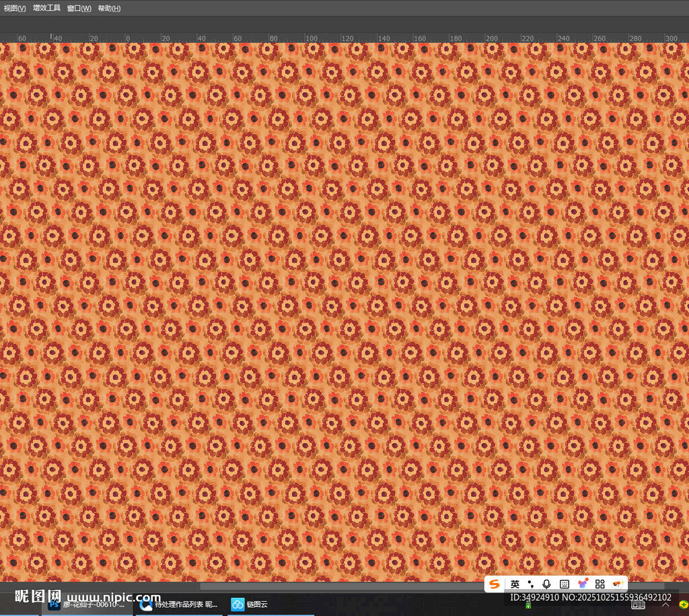Open the IME toolbox grid icon
689x616 pixels.
tap(600, 584)
